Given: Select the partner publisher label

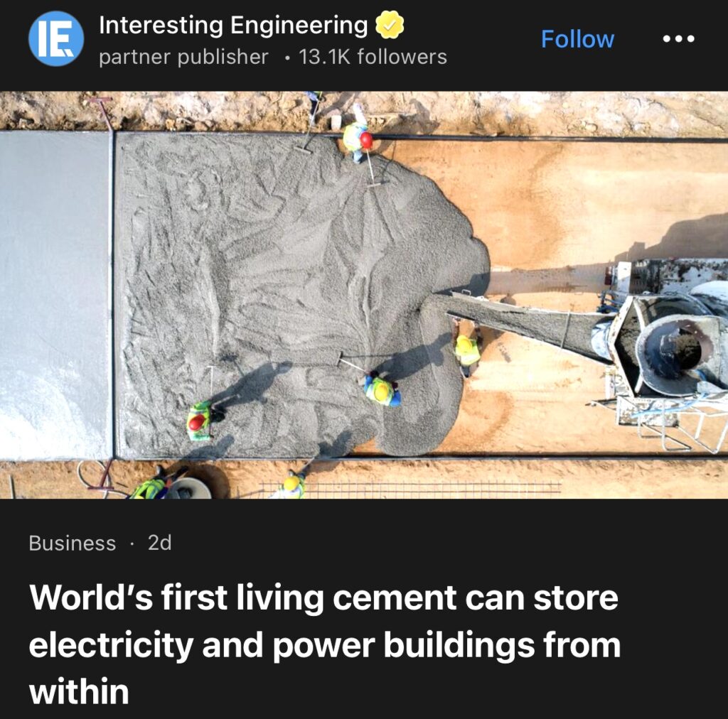Looking at the screenshot, I should pyautogui.click(x=183, y=57).
